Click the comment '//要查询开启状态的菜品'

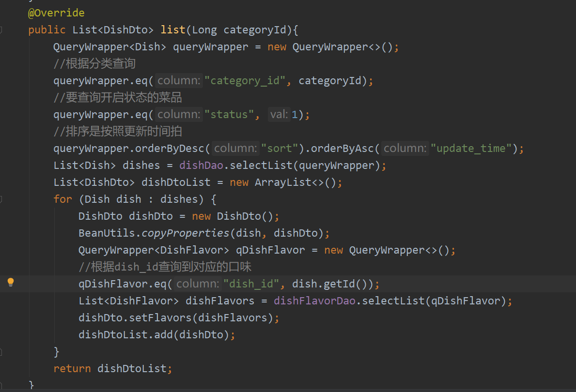tap(118, 98)
